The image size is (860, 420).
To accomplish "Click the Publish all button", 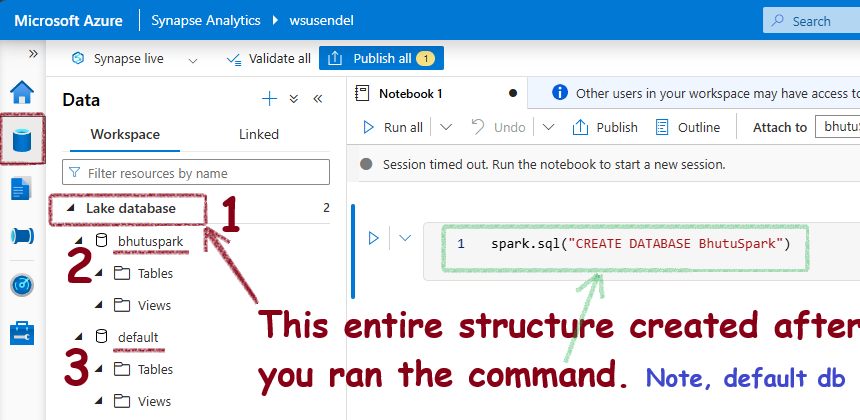I will pos(381,58).
